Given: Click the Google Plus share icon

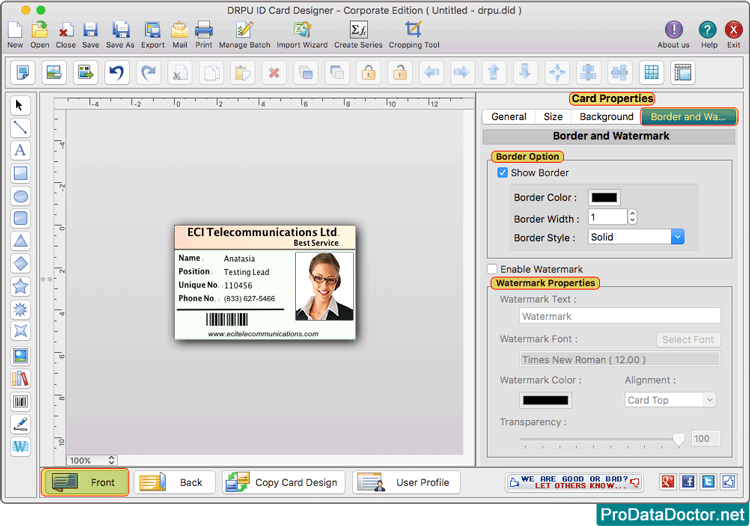Looking at the screenshot, I should coord(668,482).
